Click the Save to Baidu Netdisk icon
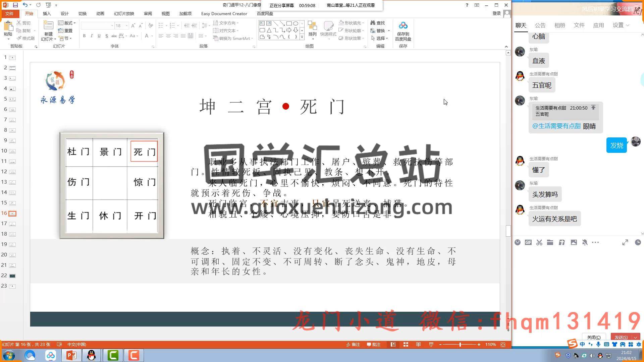Image resolution: width=644 pixels, height=362 pixels. pos(403,26)
